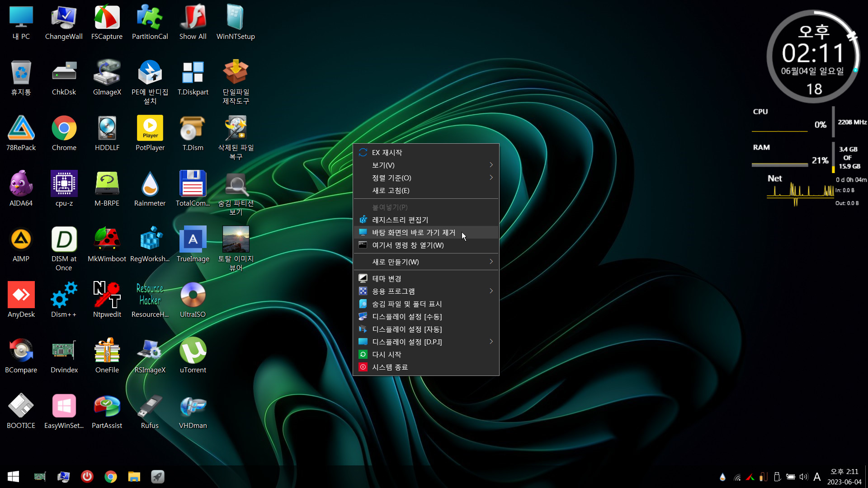This screenshot has height=488, width=868.
Task: Toggle the IME indicator A in tray
Action: (817, 477)
